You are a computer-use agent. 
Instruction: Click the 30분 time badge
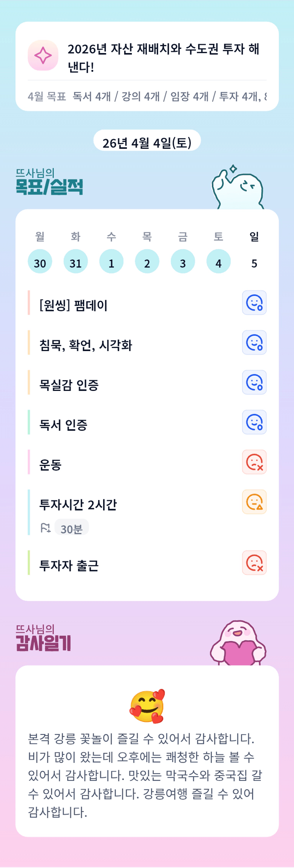[x=71, y=528]
